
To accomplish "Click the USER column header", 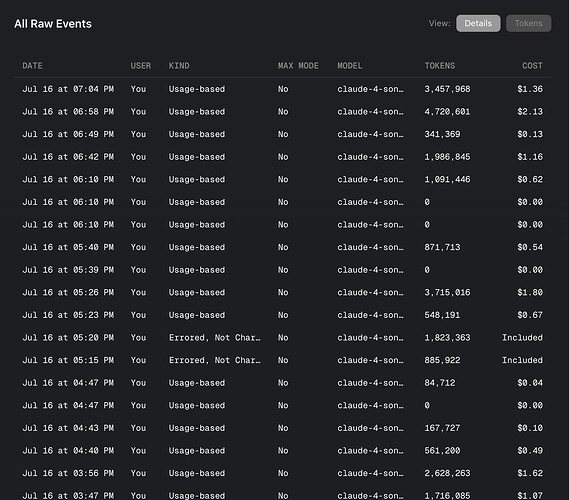I will click(x=140, y=66).
